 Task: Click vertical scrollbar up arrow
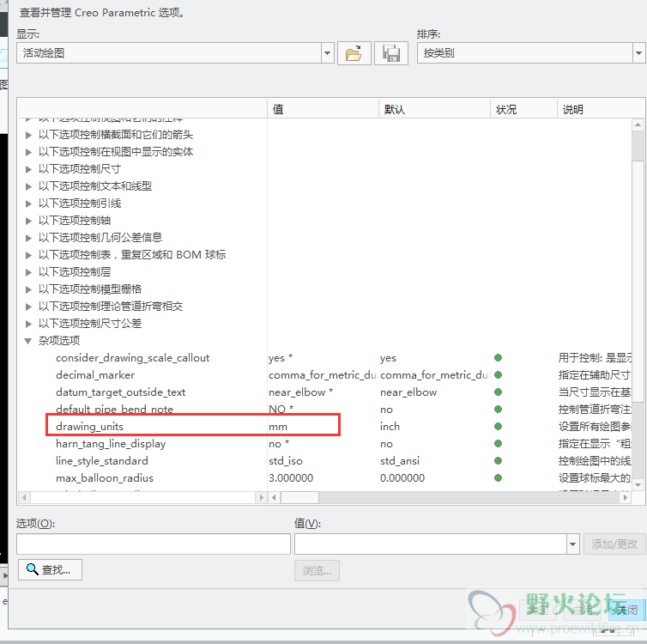[x=638, y=125]
